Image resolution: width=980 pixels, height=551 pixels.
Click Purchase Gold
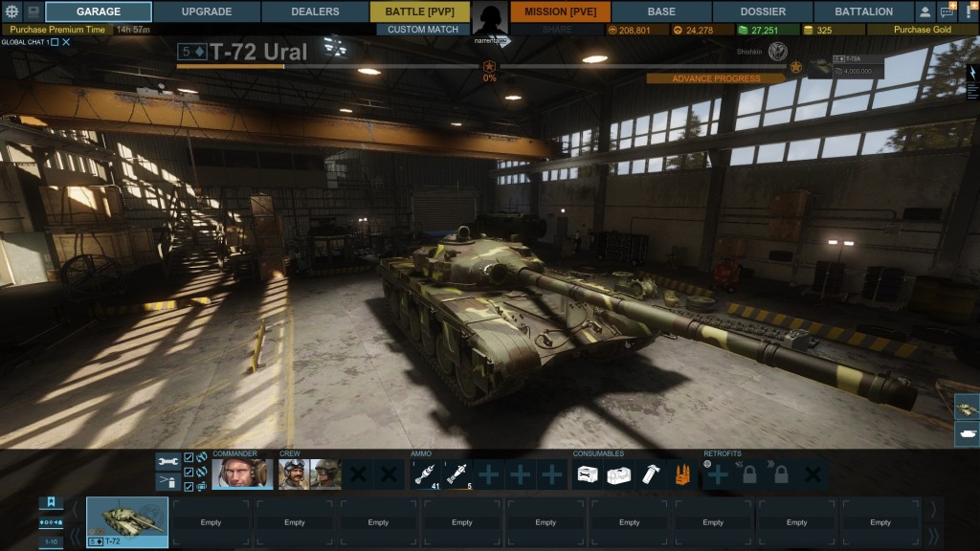(922, 30)
